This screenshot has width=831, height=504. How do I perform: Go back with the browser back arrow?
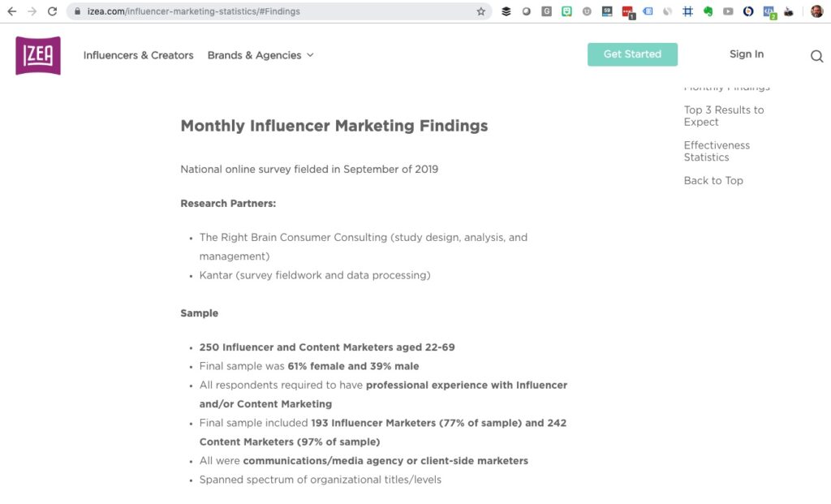(x=11, y=11)
